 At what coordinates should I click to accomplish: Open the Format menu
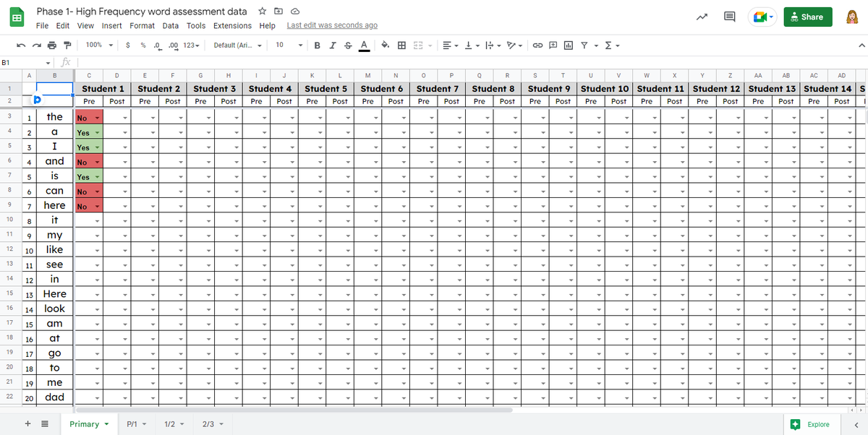tap(142, 25)
